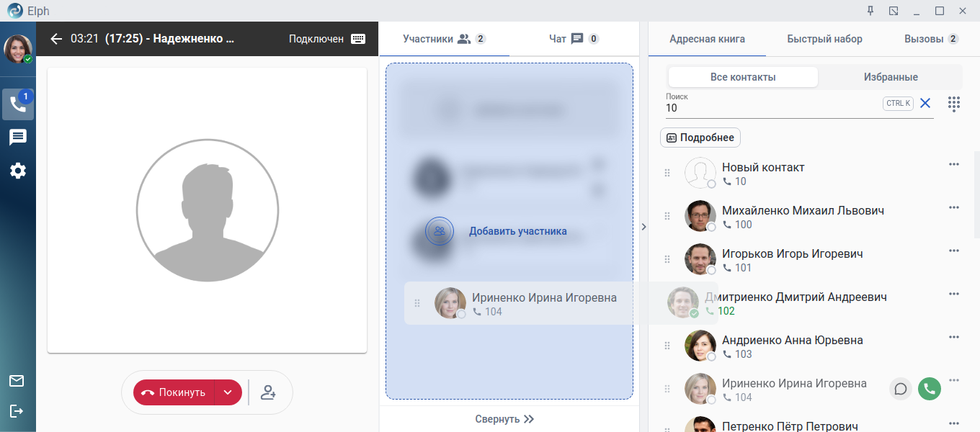Click the drag handle of Игорьков Игорь Игоревич

pos(667,259)
